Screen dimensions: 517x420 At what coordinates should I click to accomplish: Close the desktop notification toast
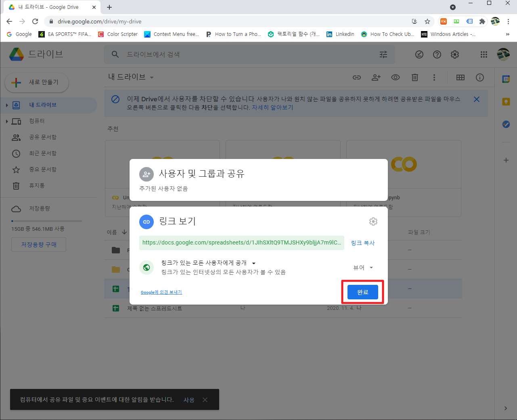pos(205,400)
